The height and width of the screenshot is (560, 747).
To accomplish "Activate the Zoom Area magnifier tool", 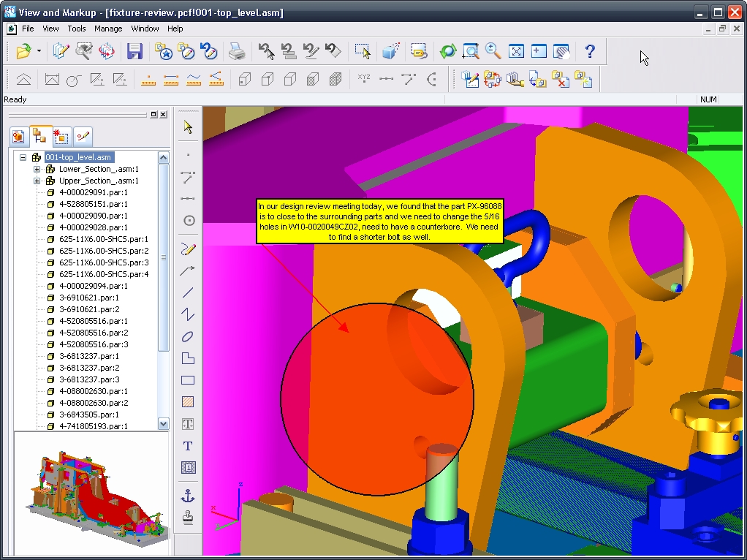I will tap(471, 51).
